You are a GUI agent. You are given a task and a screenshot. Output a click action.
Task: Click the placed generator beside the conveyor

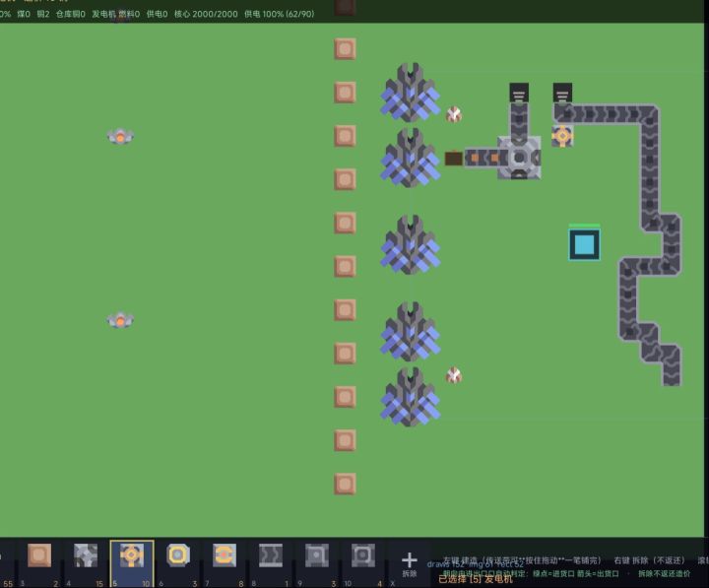[562, 136]
